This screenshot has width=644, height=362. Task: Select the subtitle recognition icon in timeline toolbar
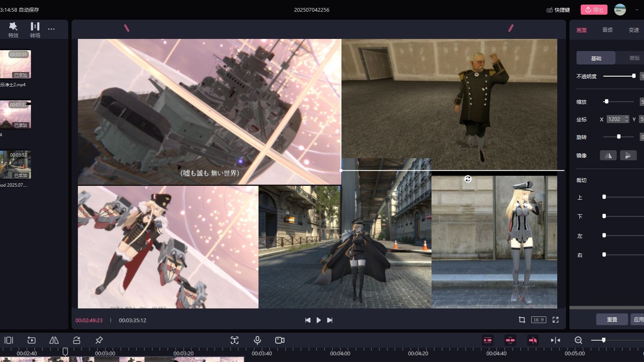pos(235,340)
